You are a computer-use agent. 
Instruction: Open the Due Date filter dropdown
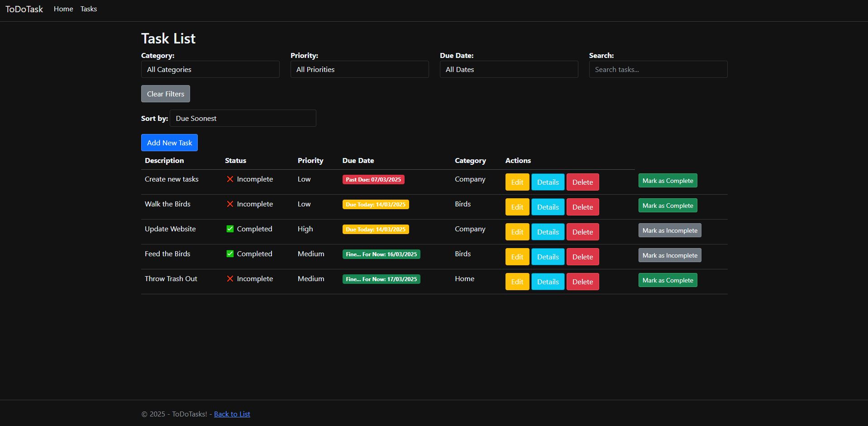pos(509,69)
